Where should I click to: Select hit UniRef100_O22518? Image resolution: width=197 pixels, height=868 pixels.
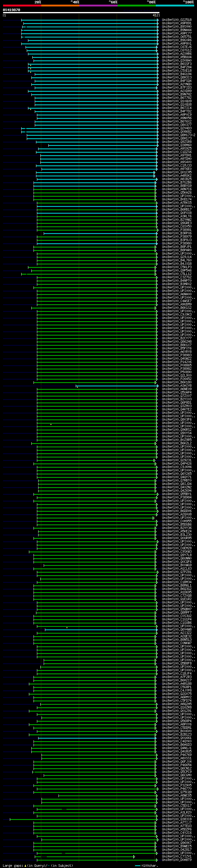pyautogui.click(x=177, y=20)
